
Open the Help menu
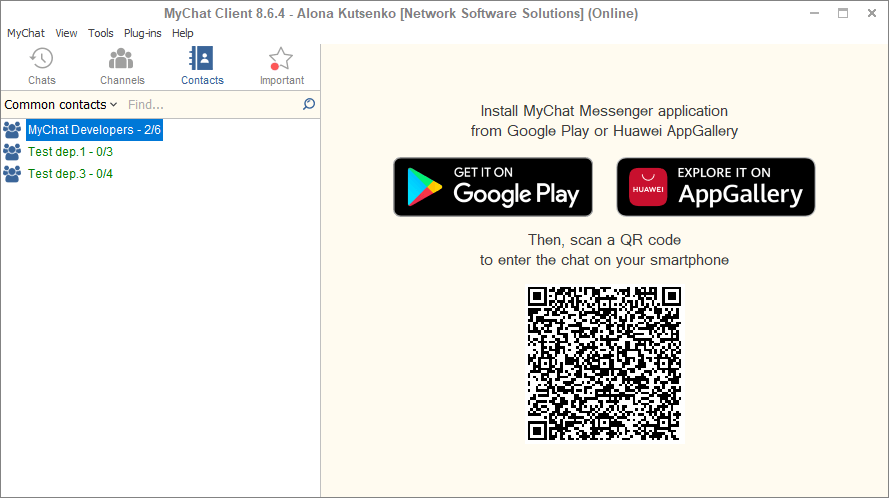pos(183,33)
